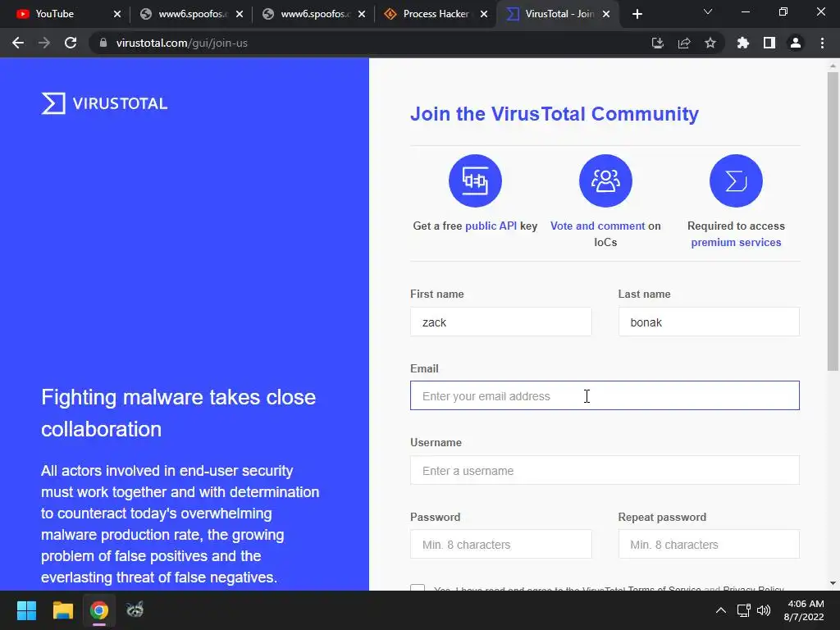Image resolution: width=840 pixels, height=630 pixels.
Task: Switch to the Process Hacker tab
Action: 435,14
